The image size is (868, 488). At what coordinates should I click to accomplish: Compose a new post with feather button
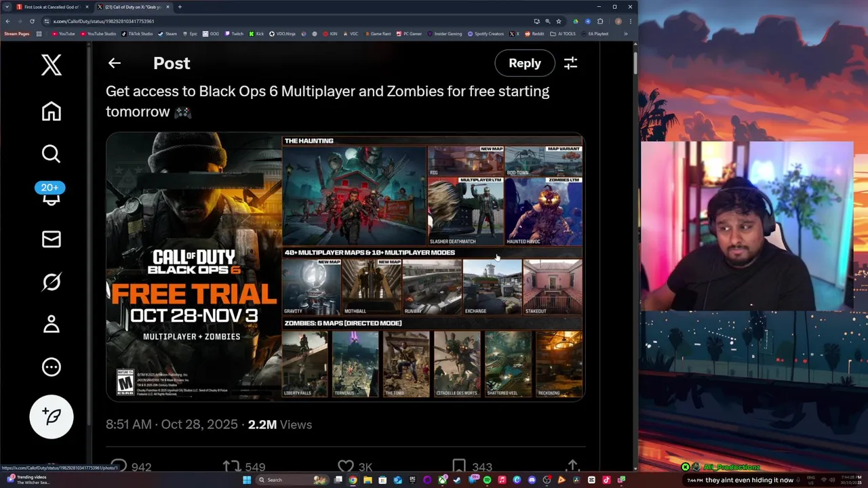click(x=52, y=417)
